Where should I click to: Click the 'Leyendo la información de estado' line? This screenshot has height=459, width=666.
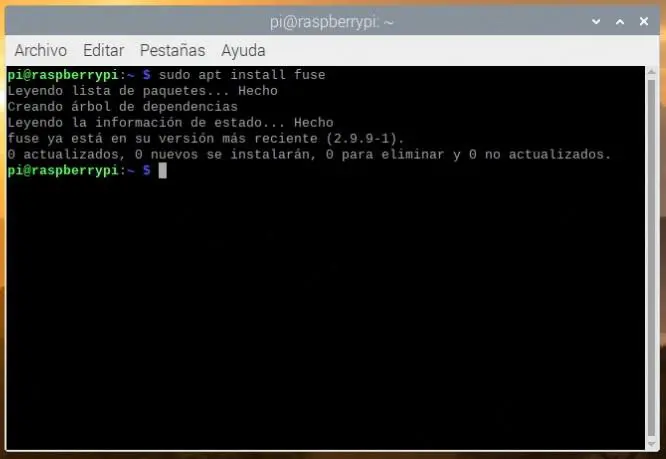tap(170, 123)
